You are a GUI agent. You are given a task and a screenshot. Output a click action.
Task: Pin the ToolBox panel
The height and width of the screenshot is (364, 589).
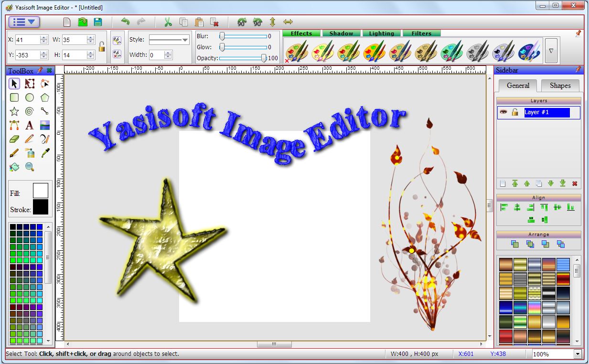[x=40, y=70]
